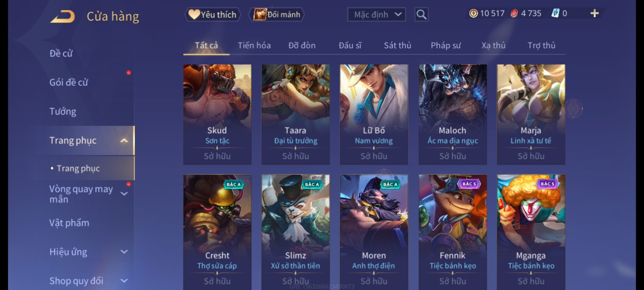Viewport: 644px width, 290px height.
Task: Switch to the Pháp sư tab
Action: pyautogui.click(x=446, y=45)
